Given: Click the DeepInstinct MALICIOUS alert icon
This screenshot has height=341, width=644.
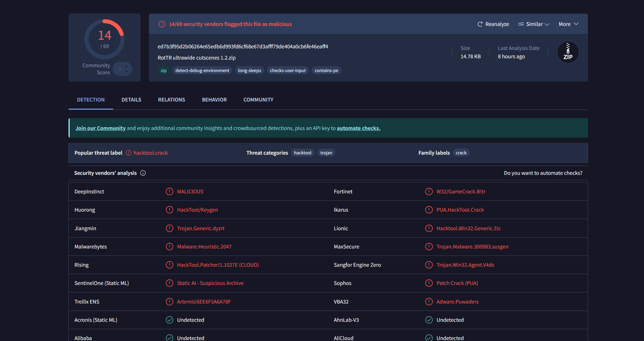Looking at the screenshot, I should point(170,191).
